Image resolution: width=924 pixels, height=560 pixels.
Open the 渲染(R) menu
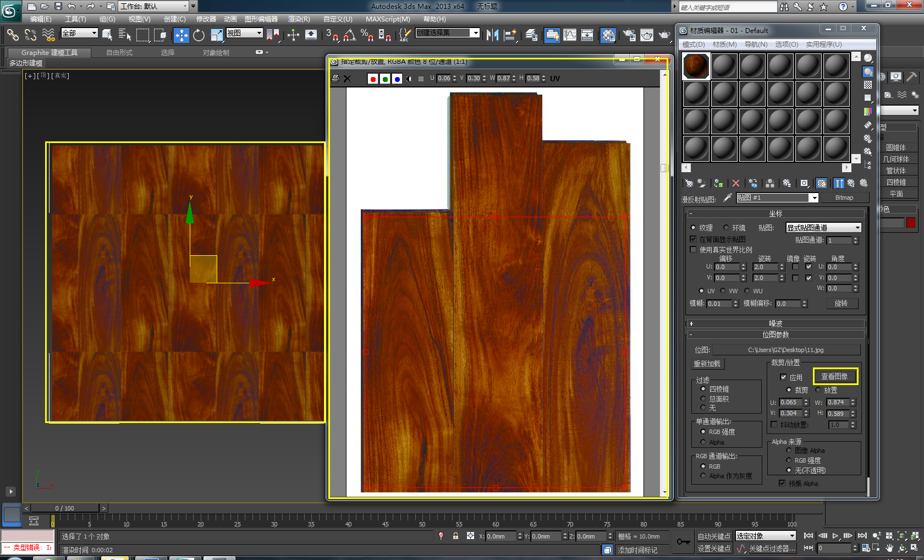299,19
